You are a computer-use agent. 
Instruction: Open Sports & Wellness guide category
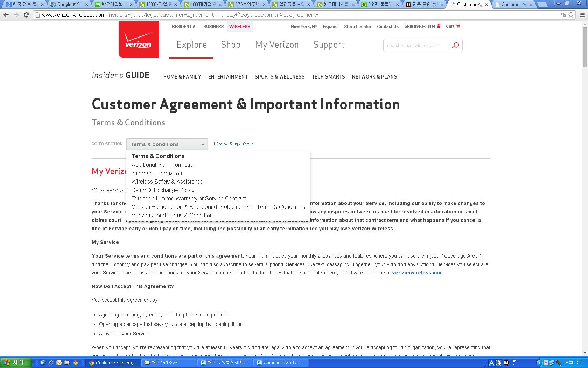(280, 77)
